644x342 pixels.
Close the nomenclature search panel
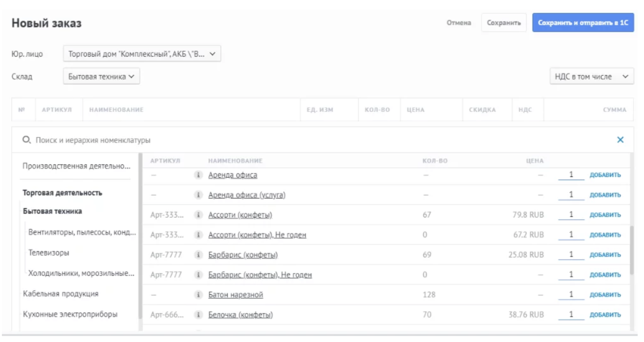(620, 140)
